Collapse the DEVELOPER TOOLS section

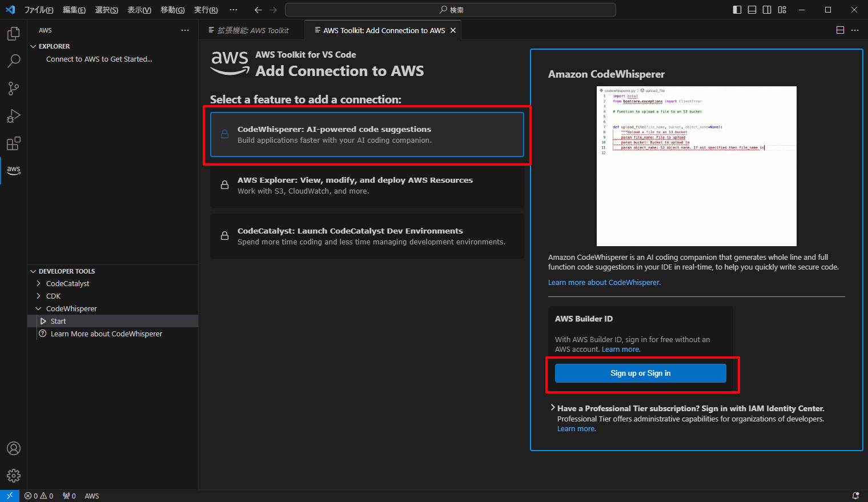point(33,271)
